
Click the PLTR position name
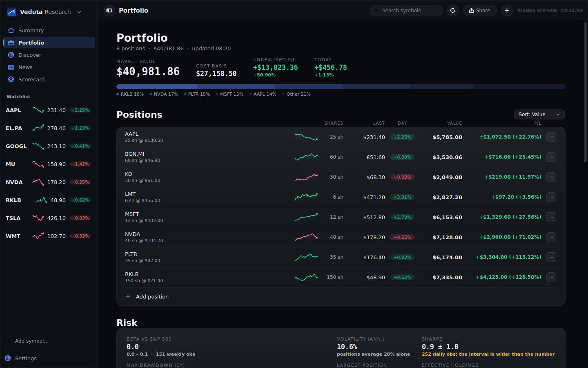tap(131, 254)
